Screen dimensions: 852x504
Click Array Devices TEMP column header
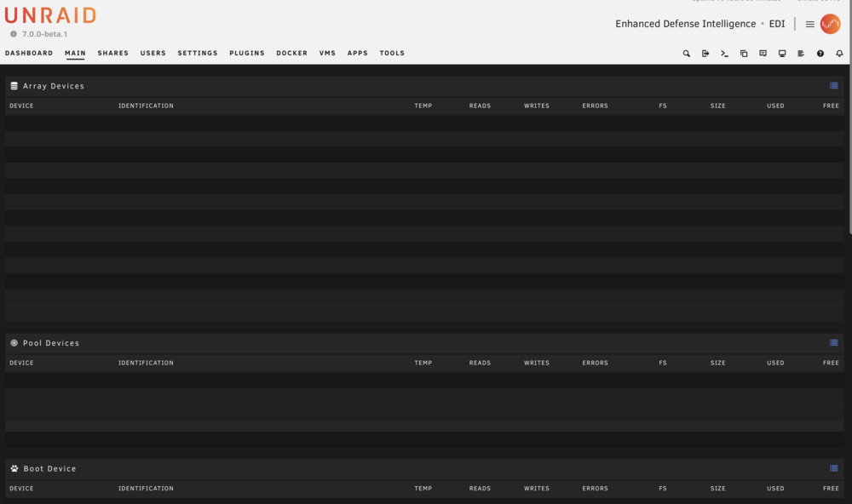click(423, 106)
